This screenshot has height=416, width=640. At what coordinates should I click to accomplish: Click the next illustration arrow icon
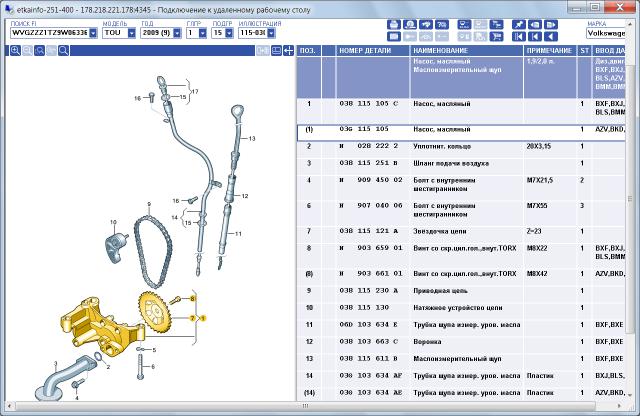click(551, 24)
